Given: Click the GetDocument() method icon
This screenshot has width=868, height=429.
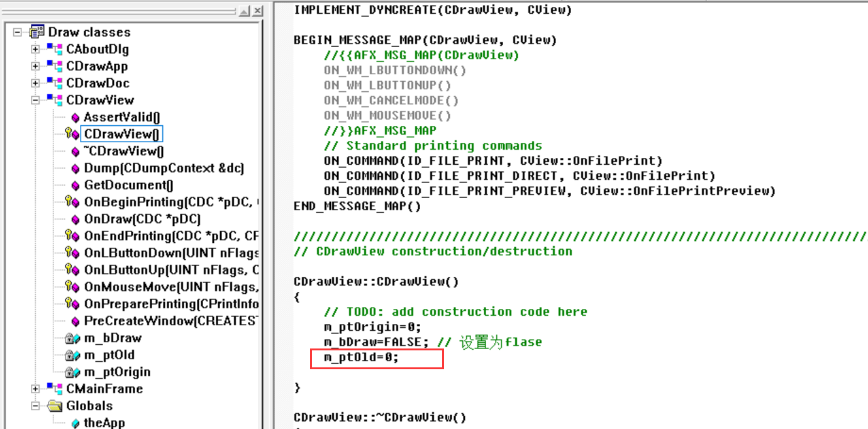Looking at the screenshot, I should pos(75,186).
